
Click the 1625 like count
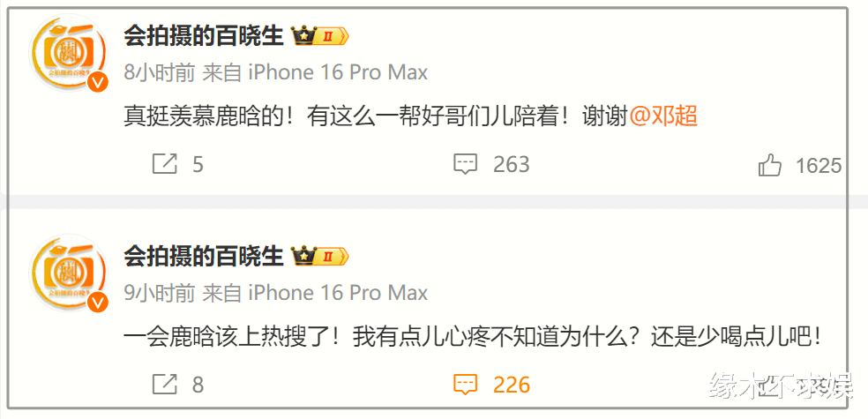tap(819, 166)
